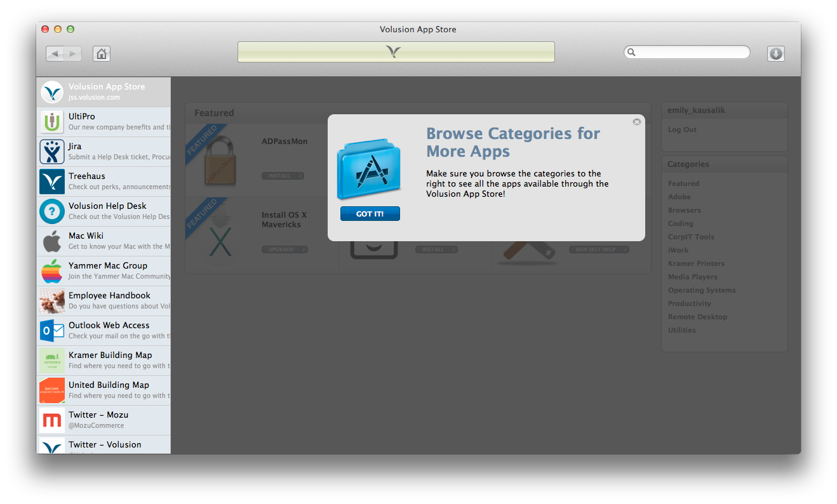Open the Utilities category

[x=682, y=330]
